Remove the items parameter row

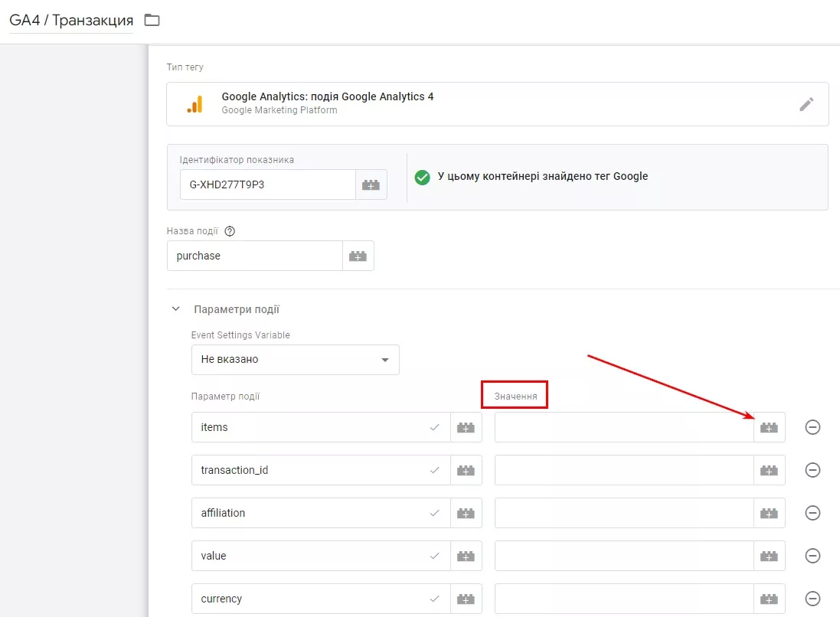point(812,427)
